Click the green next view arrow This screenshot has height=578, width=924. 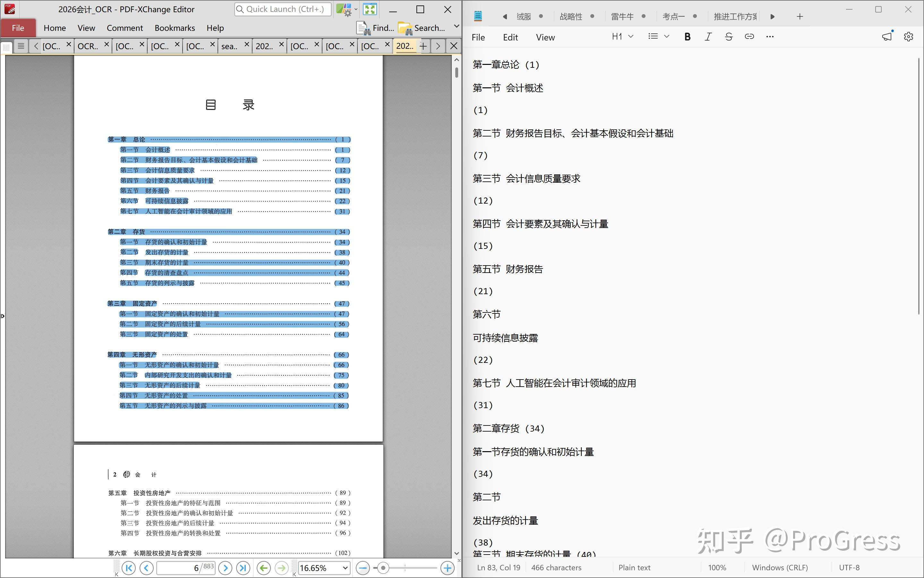pos(282,568)
